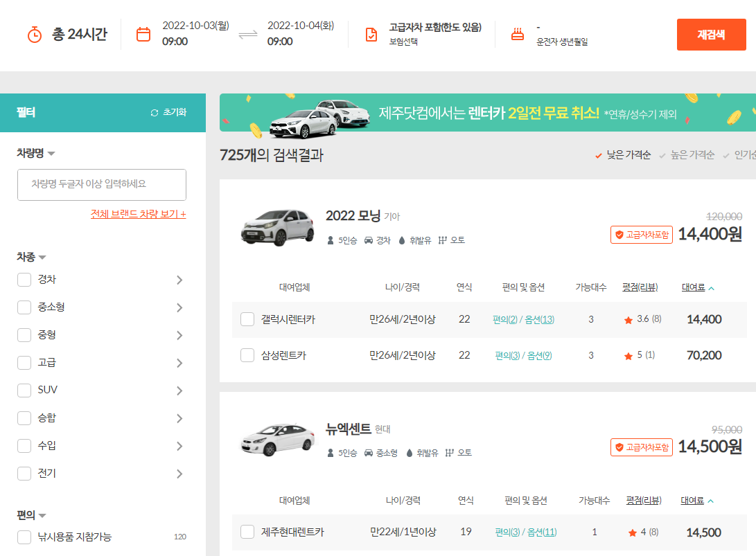Check the 중형 vehicle type filter

pyautogui.click(x=24, y=335)
